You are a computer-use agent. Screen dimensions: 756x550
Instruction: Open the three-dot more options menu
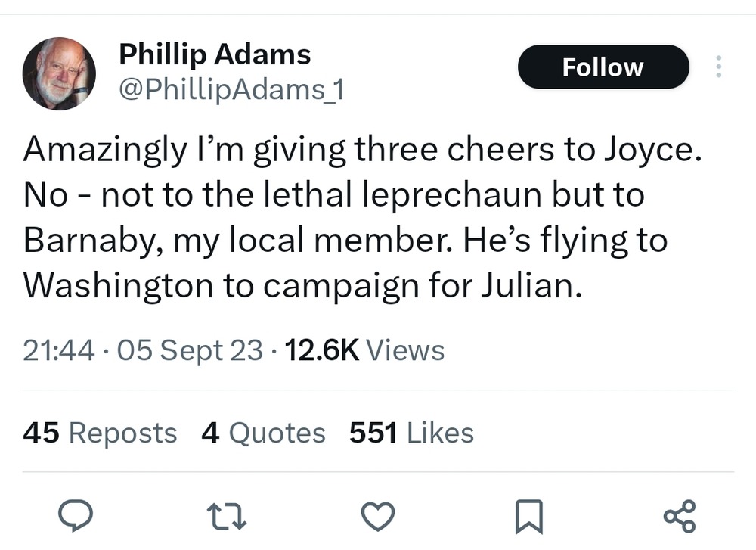718,67
